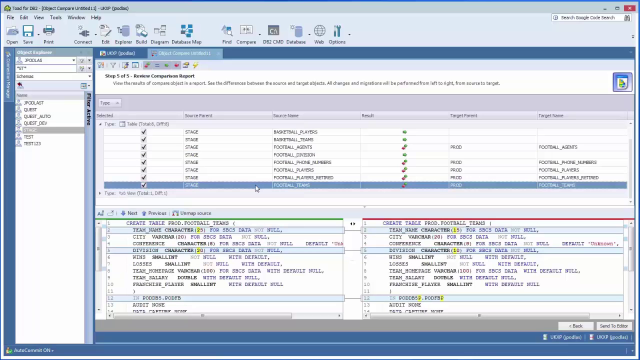This screenshot has width=640, height=360.
Task: Toggle the green source-only filter icon
Action: (x=167, y=65)
